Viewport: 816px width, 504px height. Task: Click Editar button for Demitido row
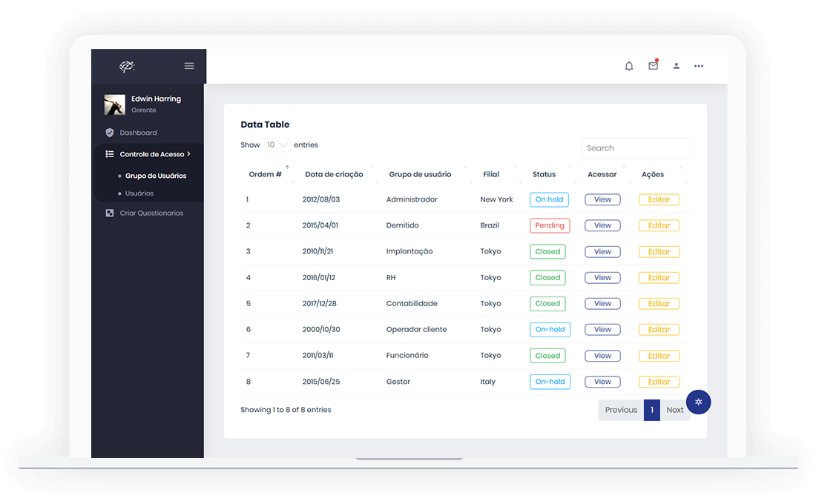[659, 225]
